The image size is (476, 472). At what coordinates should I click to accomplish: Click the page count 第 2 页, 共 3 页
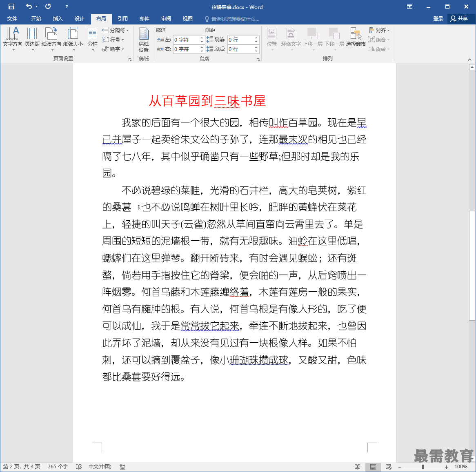pyautogui.click(x=22, y=467)
